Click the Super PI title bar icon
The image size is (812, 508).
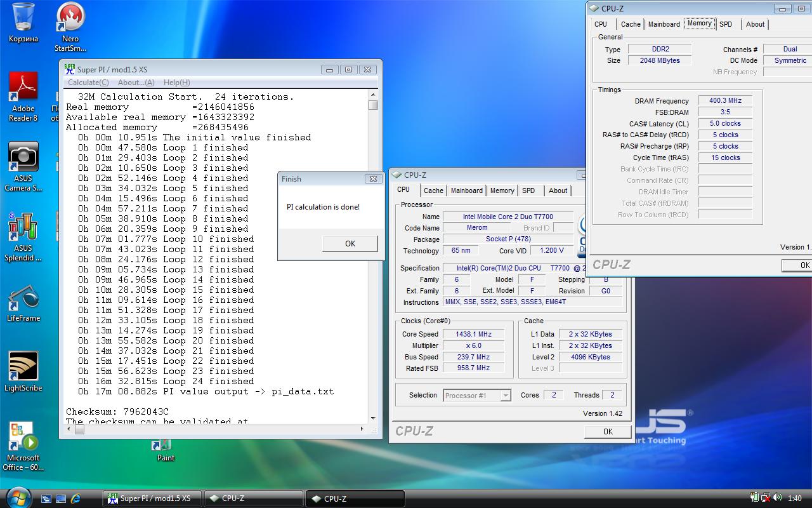70,69
